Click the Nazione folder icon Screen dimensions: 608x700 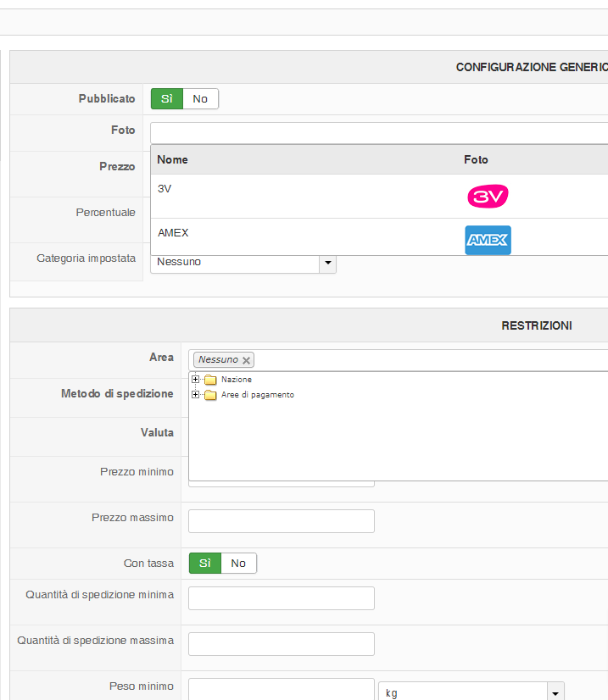coord(210,380)
